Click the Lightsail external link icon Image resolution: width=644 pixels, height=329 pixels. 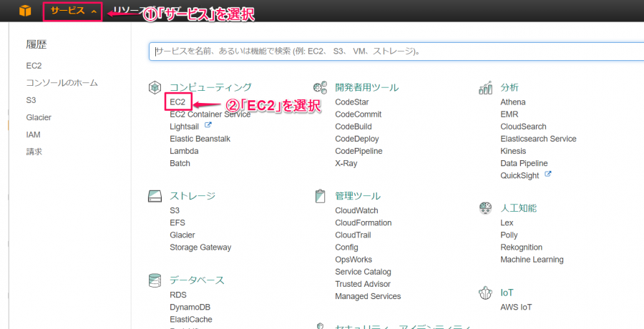[208, 125]
